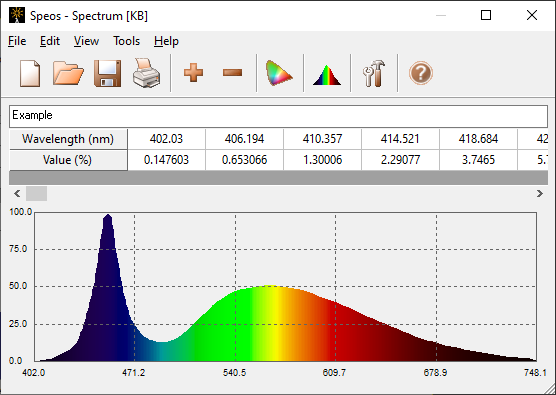Select the 0.147603 value cell
This screenshot has width=556, height=395.
point(166,160)
